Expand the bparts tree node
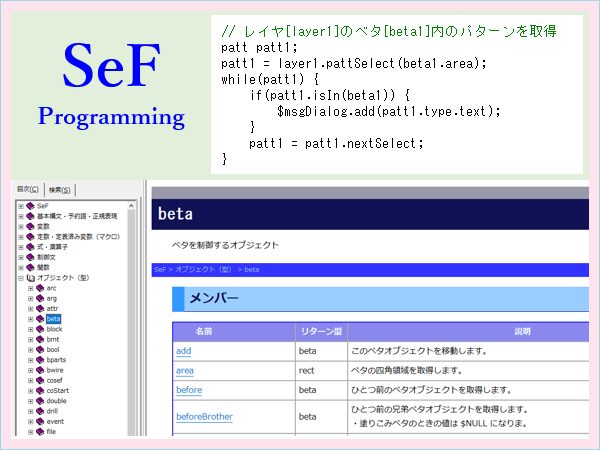This screenshot has width=600, height=450. coord(31,360)
